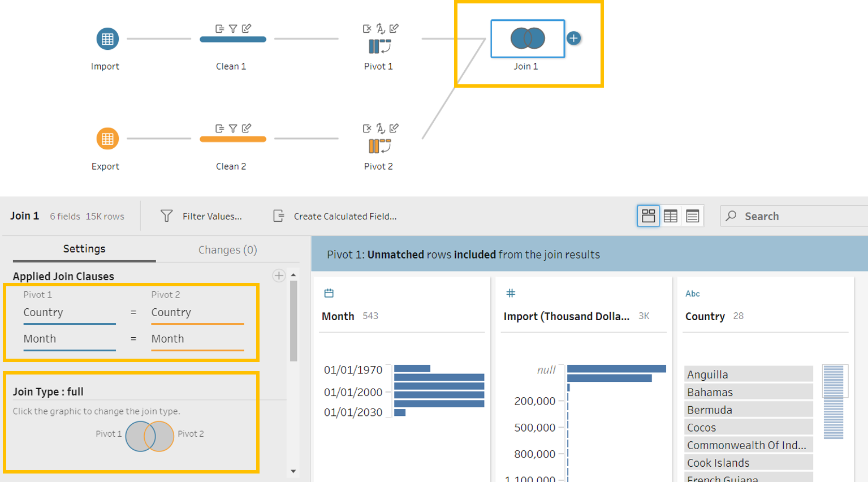The image size is (868, 482).
Task: Switch to profile pane view
Action: [648, 216]
